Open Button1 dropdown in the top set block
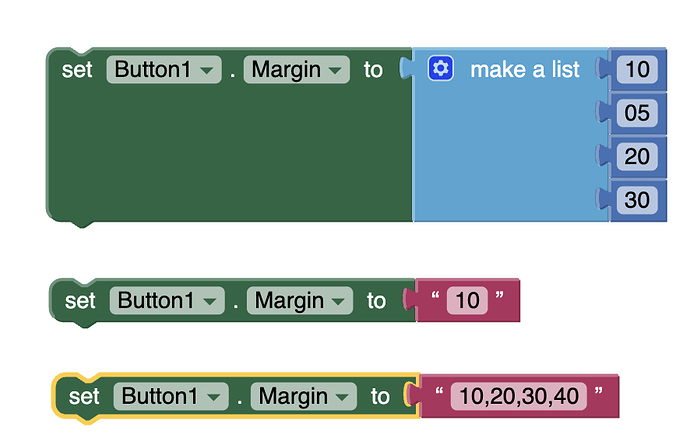Screen dimensions: 690x445 click(164, 70)
